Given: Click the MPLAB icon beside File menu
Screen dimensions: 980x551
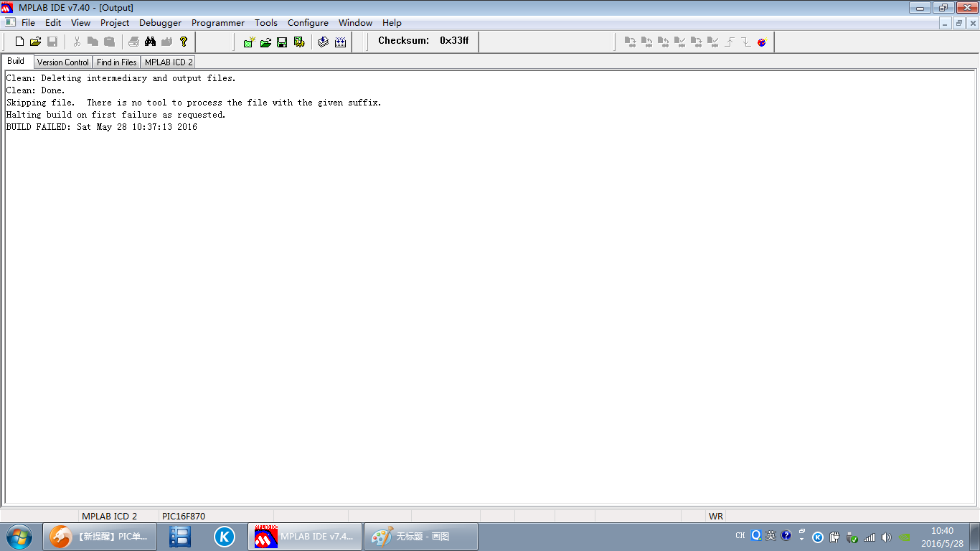Looking at the screenshot, I should click(x=10, y=23).
